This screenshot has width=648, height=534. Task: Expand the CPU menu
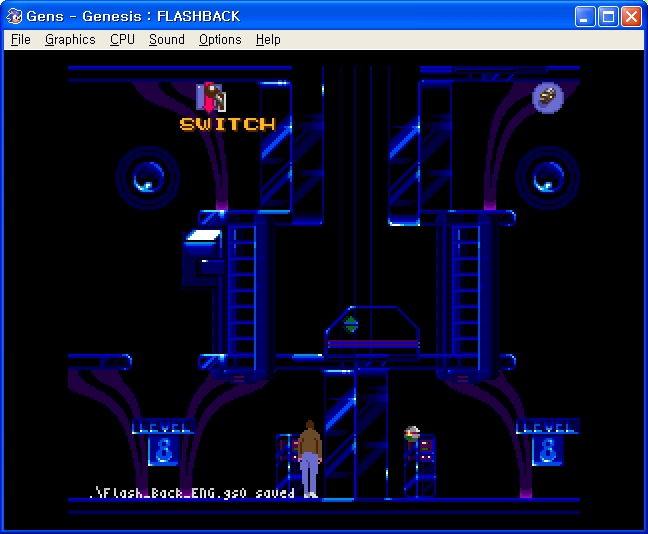coord(122,40)
